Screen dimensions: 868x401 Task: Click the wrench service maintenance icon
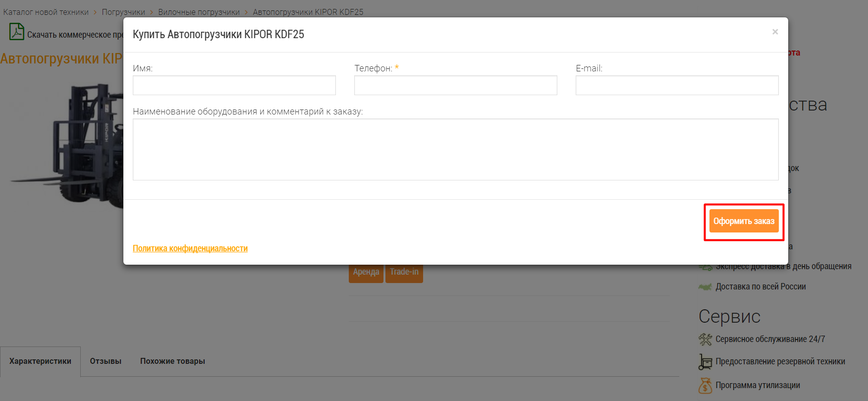tap(705, 339)
